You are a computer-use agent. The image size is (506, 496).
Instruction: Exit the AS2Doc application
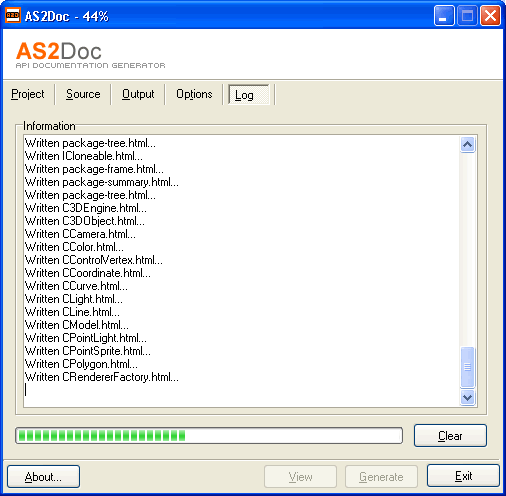[463, 476]
